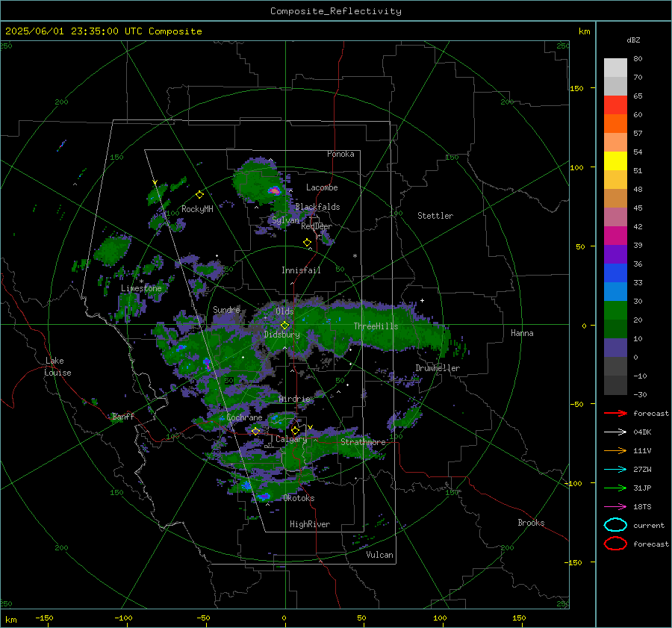Click the Didsbury city label
Viewport: 672px width, 628px height.
[x=282, y=335]
